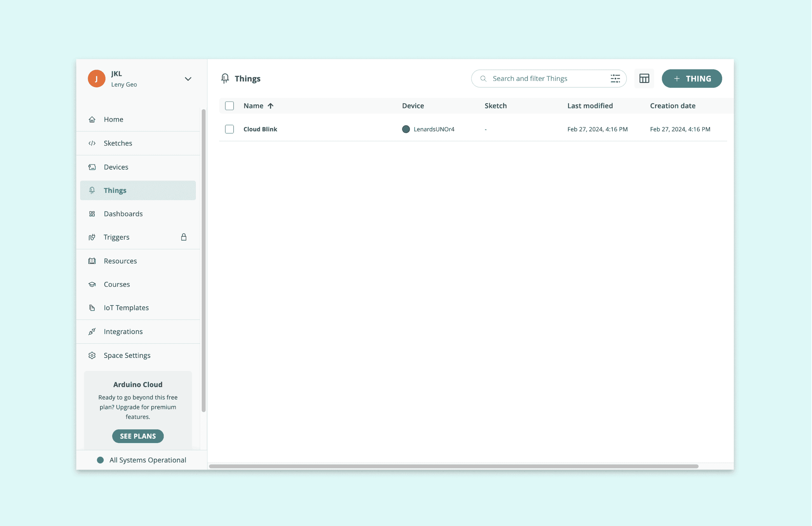The image size is (812, 526).
Task: Click the LenardsUNOr4 device status dot
Action: point(406,129)
